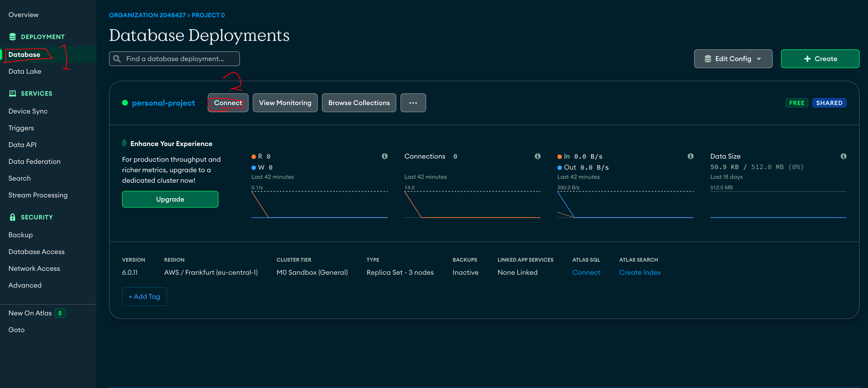The width and height of the screenshot is (868, 388).
Task: Click the green Create button
Action: [x=820, y=59]
